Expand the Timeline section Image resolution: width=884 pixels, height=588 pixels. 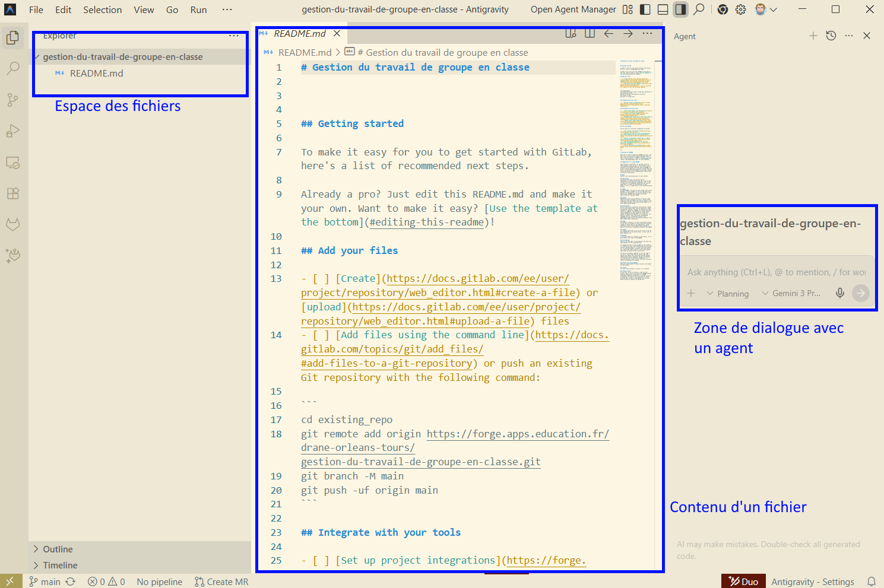coord(60,565)
